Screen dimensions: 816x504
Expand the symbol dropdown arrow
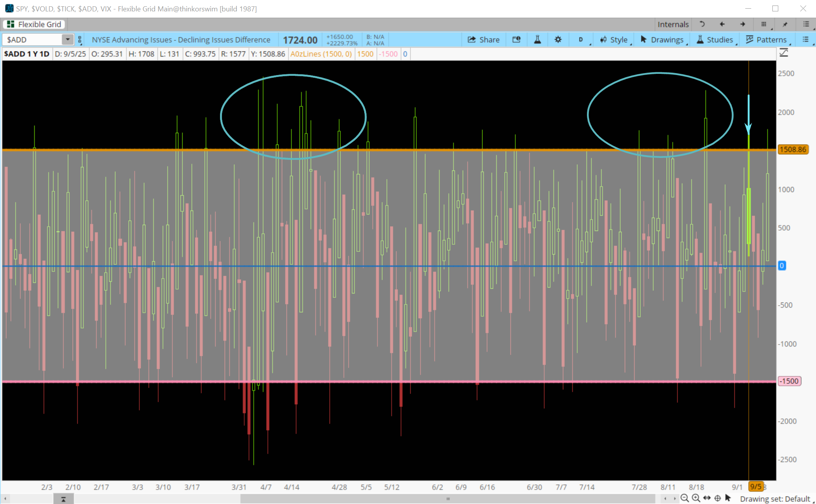68,40
